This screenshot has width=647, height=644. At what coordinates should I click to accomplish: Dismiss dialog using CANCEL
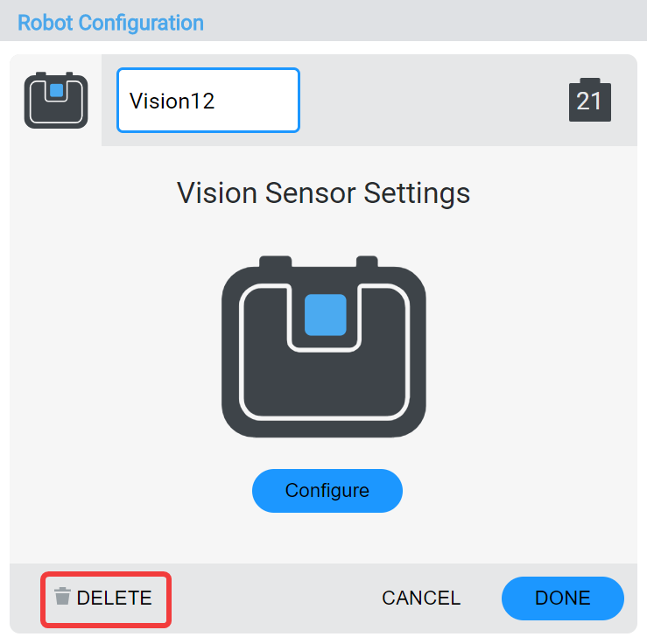421,598
